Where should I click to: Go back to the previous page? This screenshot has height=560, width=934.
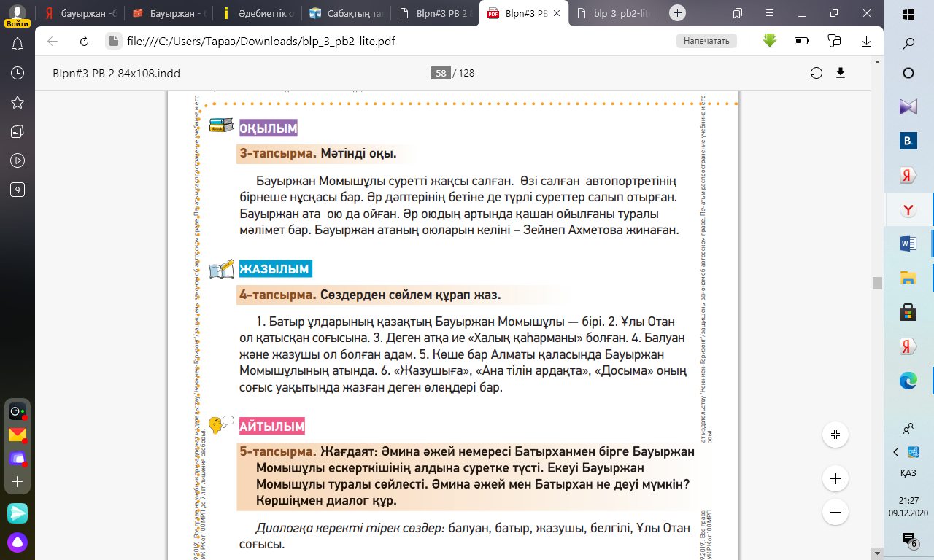[53, 41]
